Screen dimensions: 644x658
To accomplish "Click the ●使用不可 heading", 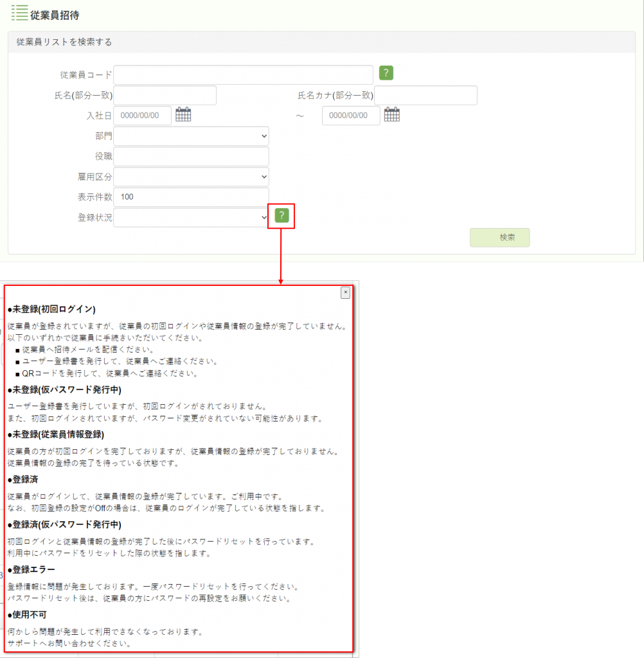I will (27, 615).
